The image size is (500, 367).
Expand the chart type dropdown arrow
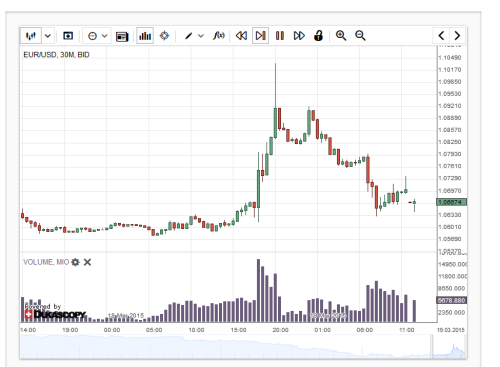48,36
